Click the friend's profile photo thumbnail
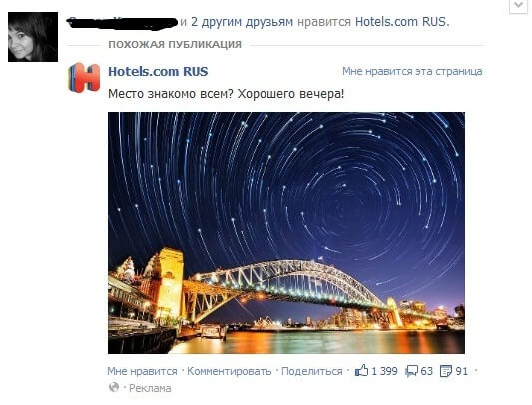 tap(33, 37)
